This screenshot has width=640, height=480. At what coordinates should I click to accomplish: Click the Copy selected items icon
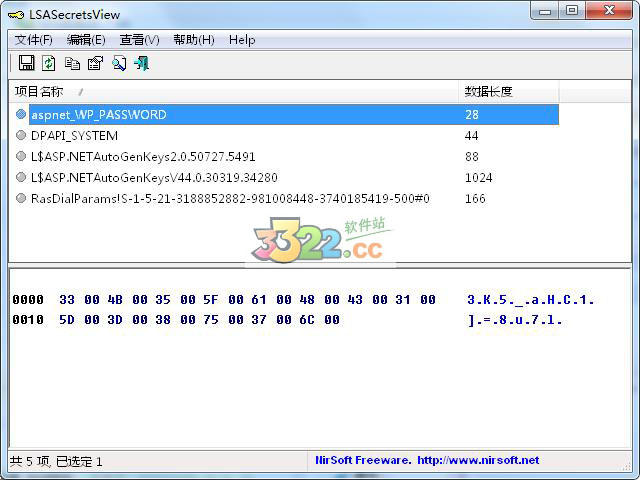pos(72,63)
